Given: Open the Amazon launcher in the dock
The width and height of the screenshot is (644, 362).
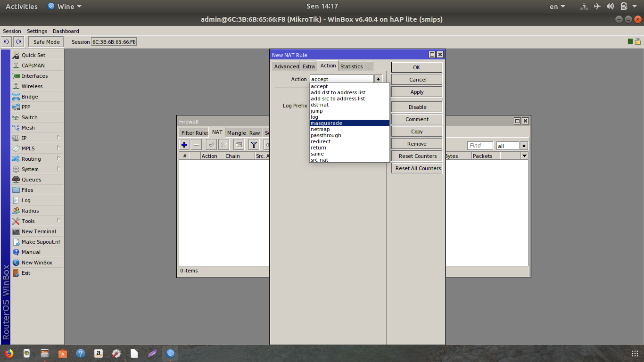Looking at the screenshot, I should click(x=98, y=353).
